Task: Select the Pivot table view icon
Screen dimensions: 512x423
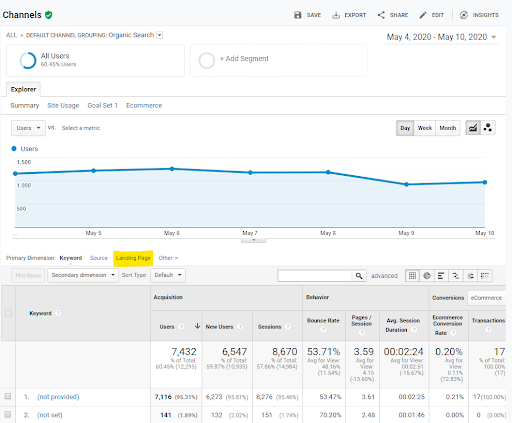Action: click(x=485, y=276)
